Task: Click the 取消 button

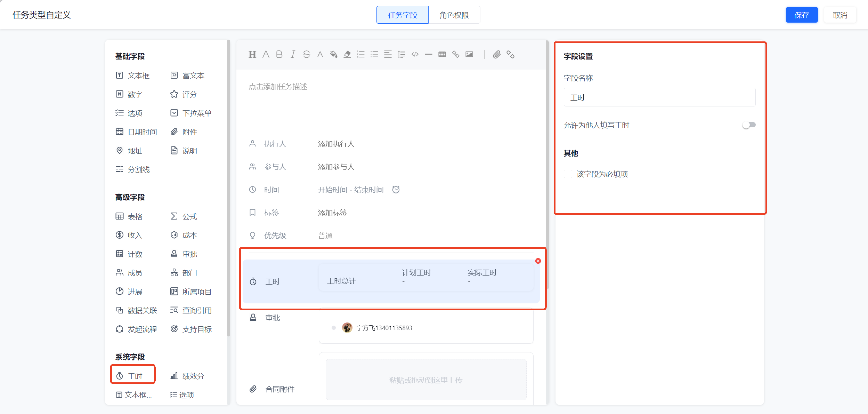Action: [840, 15]
